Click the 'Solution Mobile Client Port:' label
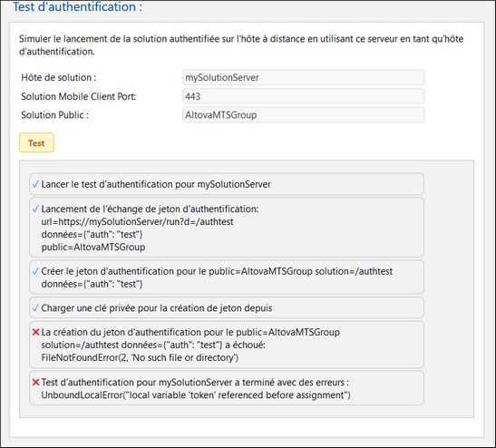The image size is (496, 448). click(79, 96)
